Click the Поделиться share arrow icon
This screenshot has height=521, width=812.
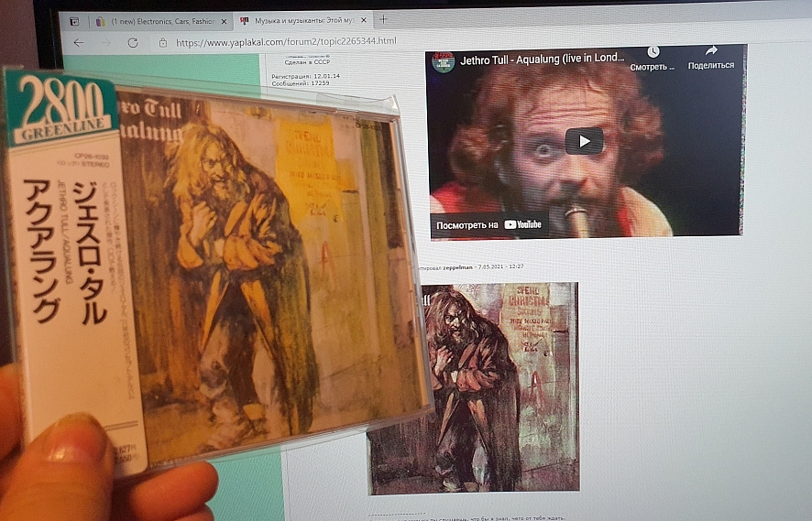point(711,50)
